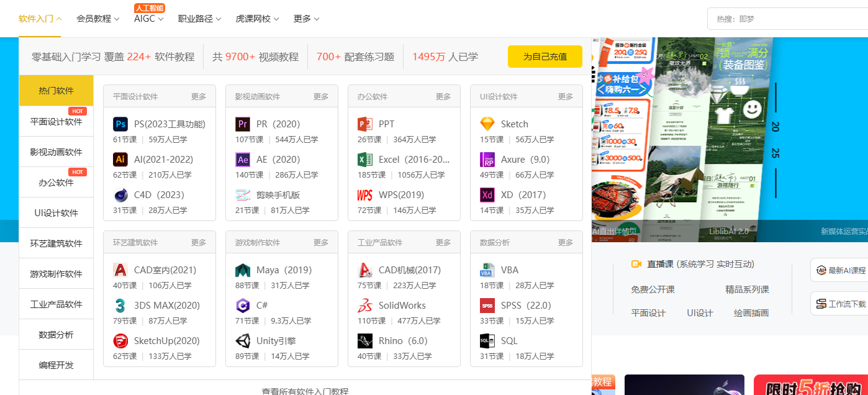Click the Maya icon

point(243,270)
